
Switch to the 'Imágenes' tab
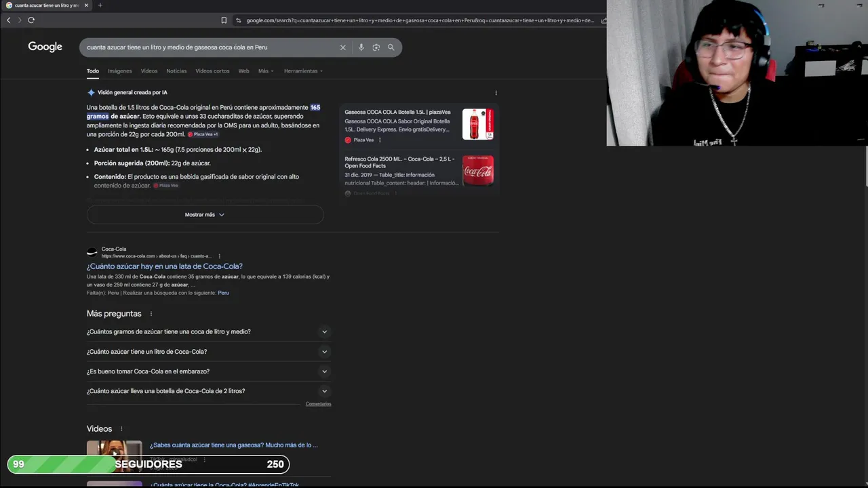(120, 71)
